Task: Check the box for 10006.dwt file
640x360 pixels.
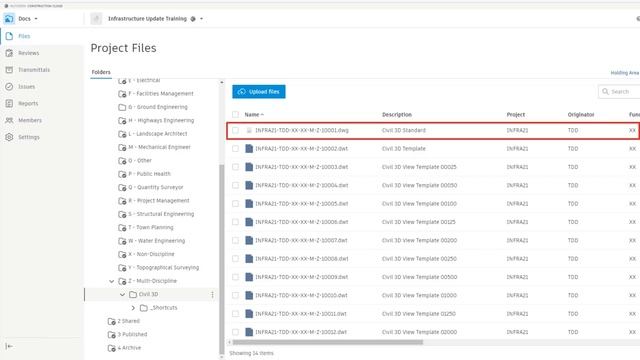Action: (x=236, y=222)
